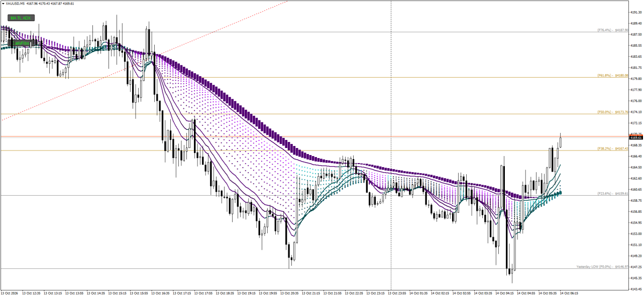The width and height of the screenshot is (644, 297).
Task: Select the F38.2% $4167.43 Fibonacci label
Action: point(613,148)
